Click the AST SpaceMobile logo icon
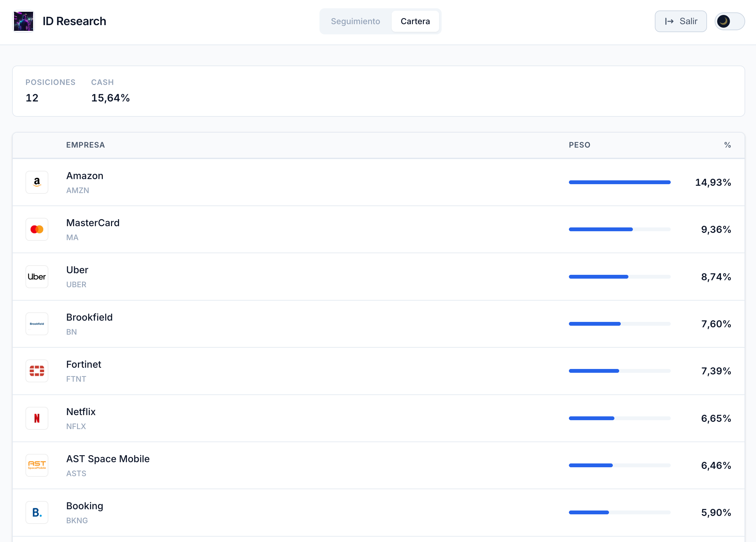The height and width of the screenshot is (542, 756). tap(37, 465)
